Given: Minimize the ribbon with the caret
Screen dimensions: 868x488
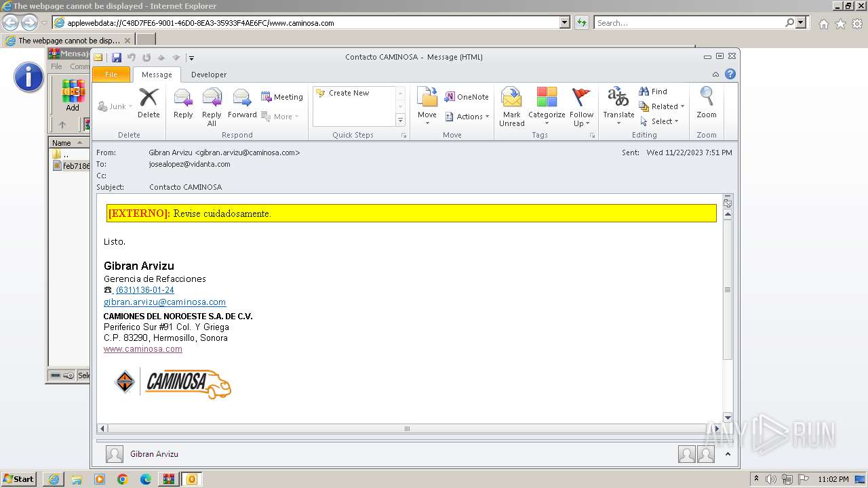Looking at the screenshot, I should click(x=715, y=75).
